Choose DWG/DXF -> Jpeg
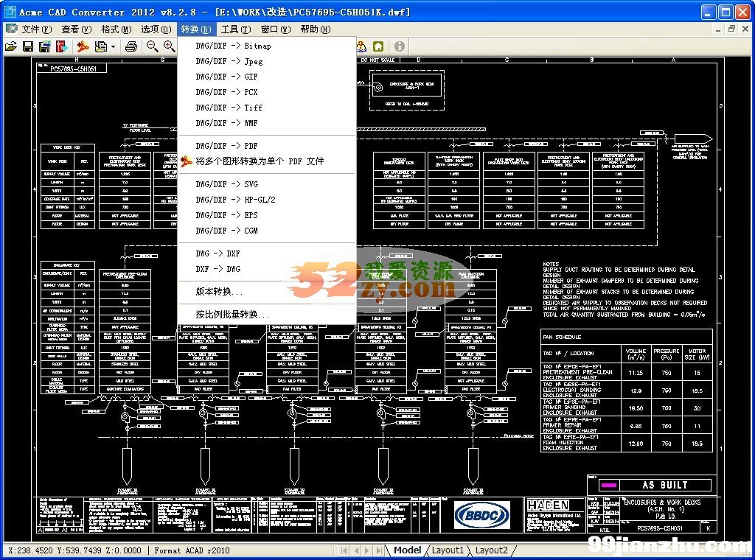 coord(267,62)
